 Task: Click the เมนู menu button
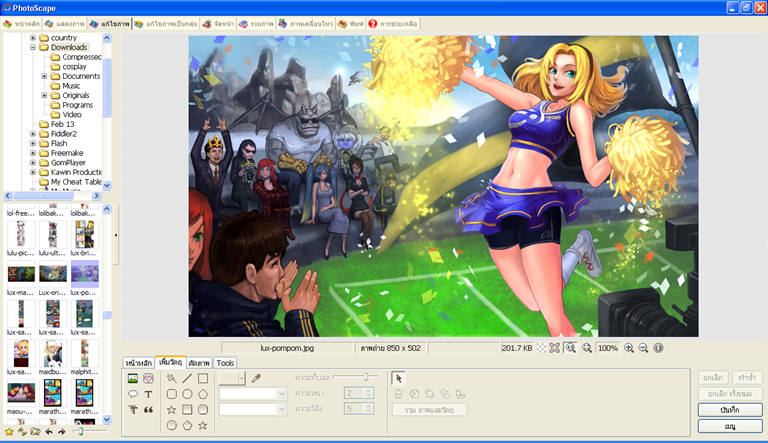coord(730,426)
